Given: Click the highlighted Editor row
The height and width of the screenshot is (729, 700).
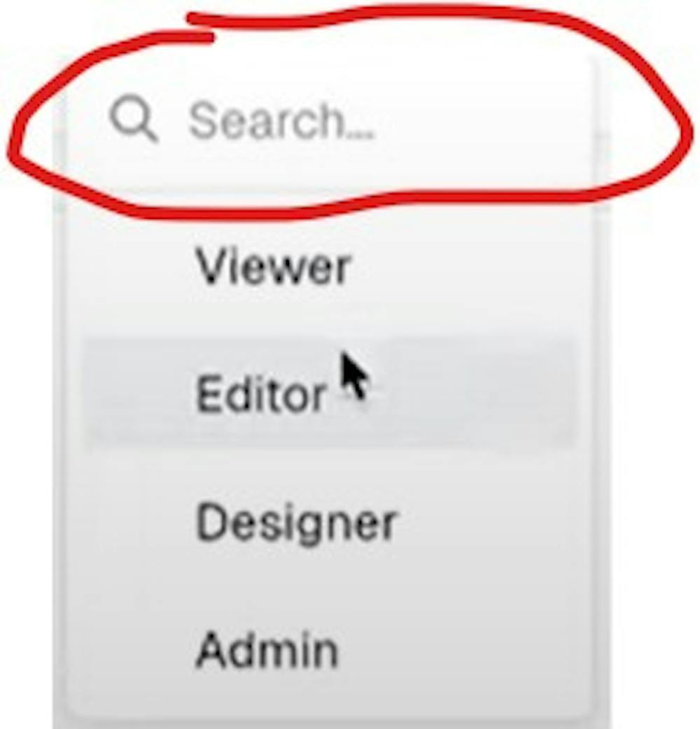Looking at the screenshot, I should point(330,394).
